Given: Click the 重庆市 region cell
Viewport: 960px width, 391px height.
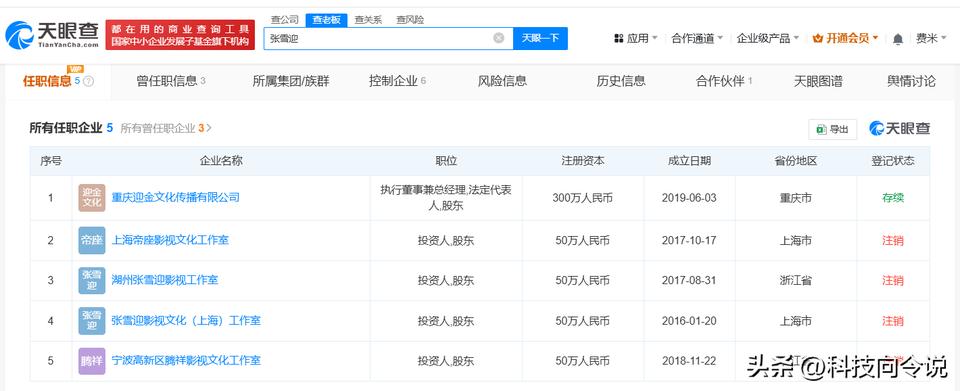Looking at the screenshot, I should 795,198.
